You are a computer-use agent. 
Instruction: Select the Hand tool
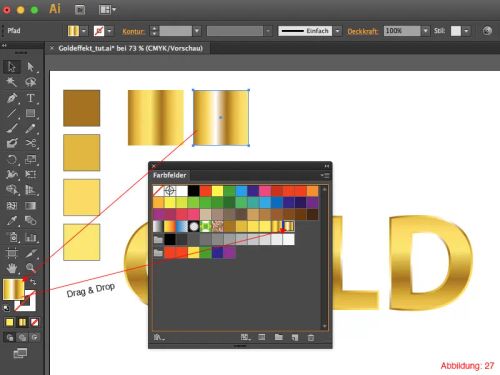point(12,268)
